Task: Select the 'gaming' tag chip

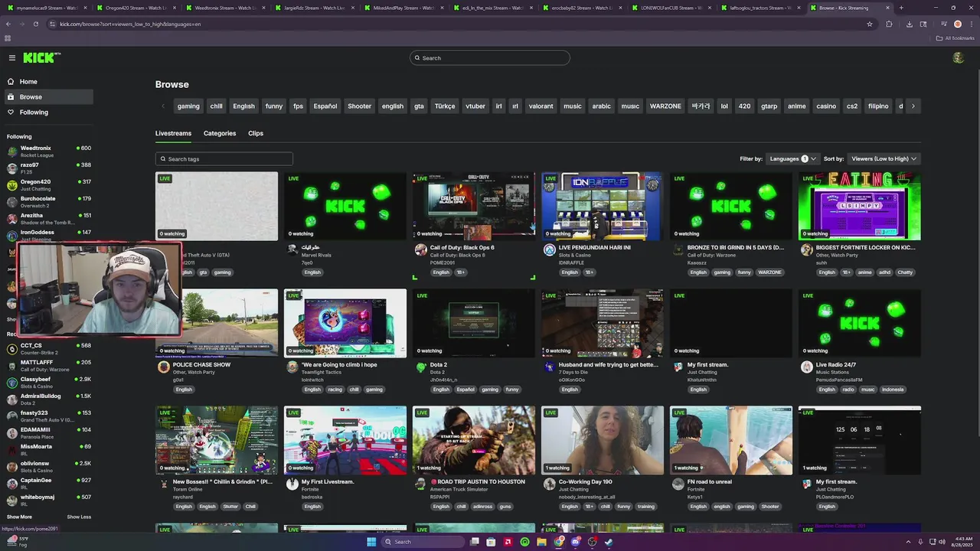Action: (x=188, y=106)
